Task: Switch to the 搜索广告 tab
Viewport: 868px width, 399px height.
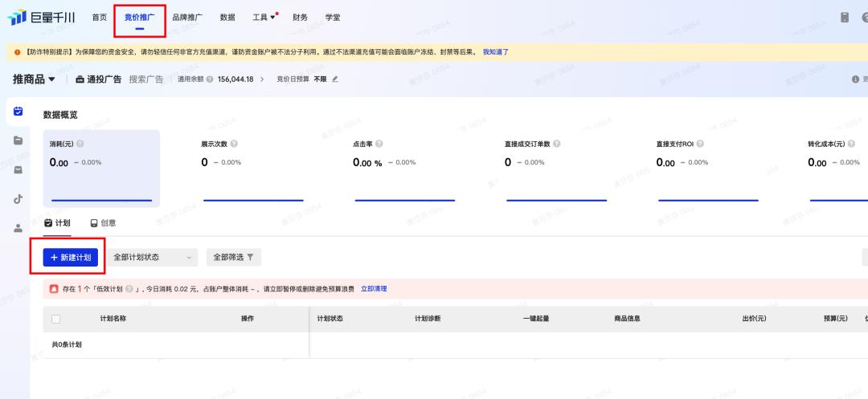Action: click(146, 79)
